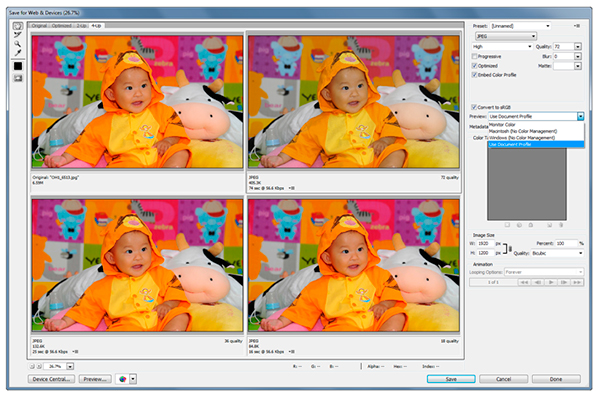Select the original image preview pane

click(x=137, y=102)
